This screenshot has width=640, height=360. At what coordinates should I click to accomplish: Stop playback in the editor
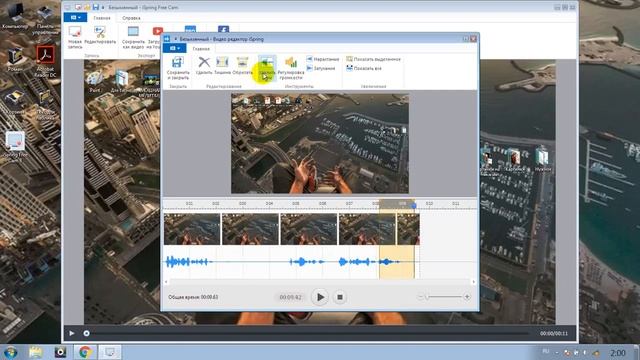coord(340,297)
